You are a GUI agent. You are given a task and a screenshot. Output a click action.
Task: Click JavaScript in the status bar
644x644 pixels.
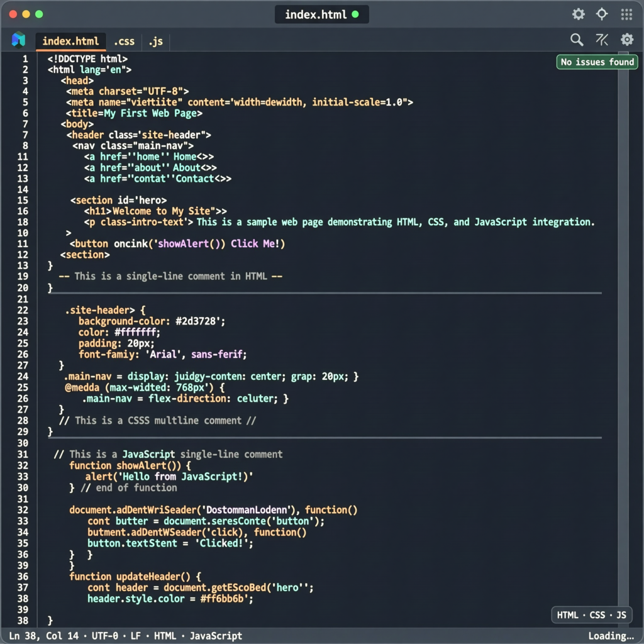pyautogui.click(x=216, y=636)
